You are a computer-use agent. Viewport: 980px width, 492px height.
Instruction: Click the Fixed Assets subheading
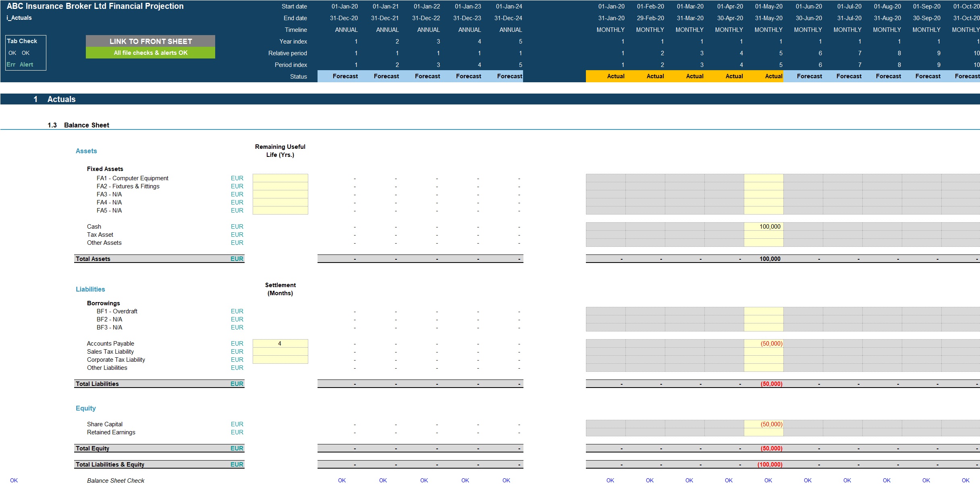pyautogui.click(x=105, y=169)
